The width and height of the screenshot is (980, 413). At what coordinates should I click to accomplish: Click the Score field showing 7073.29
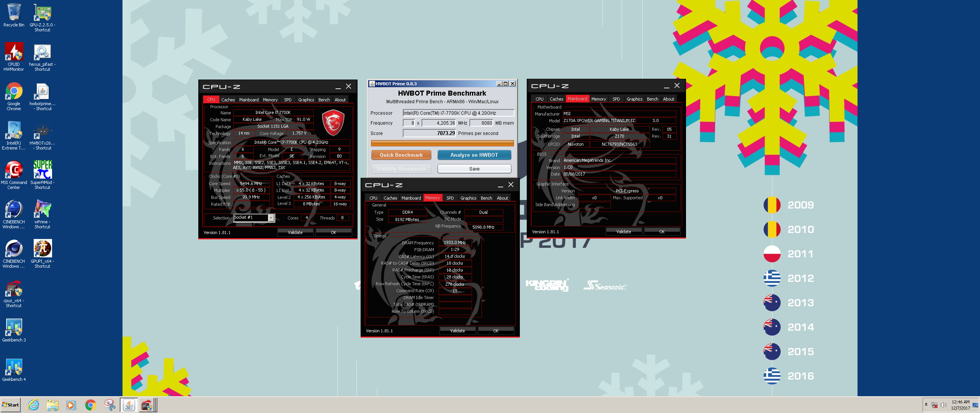430,133
